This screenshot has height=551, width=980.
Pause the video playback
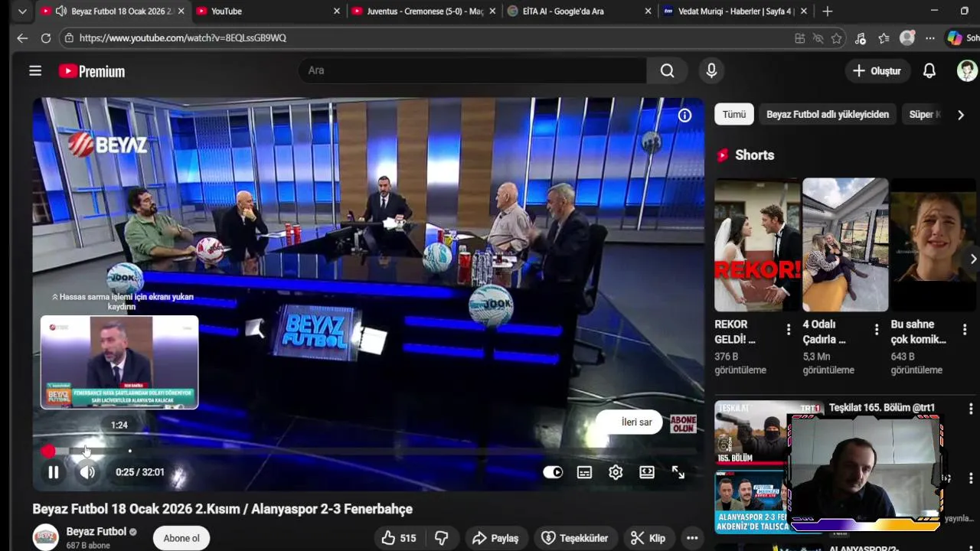click(54, 472)
